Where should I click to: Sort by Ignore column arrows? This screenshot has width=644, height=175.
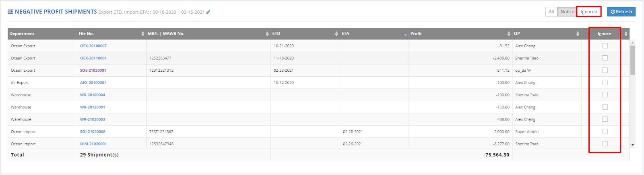point(626,34)
